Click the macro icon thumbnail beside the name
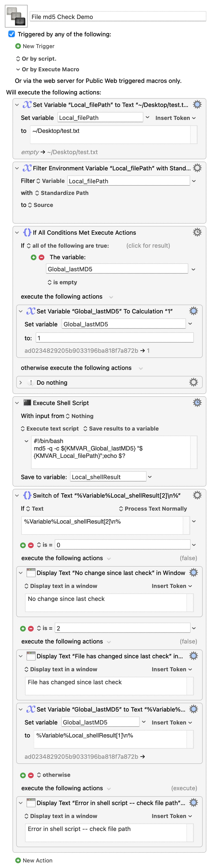Viewport: 211px width, 868px height. pyautogui.click(x=16, y=16)
